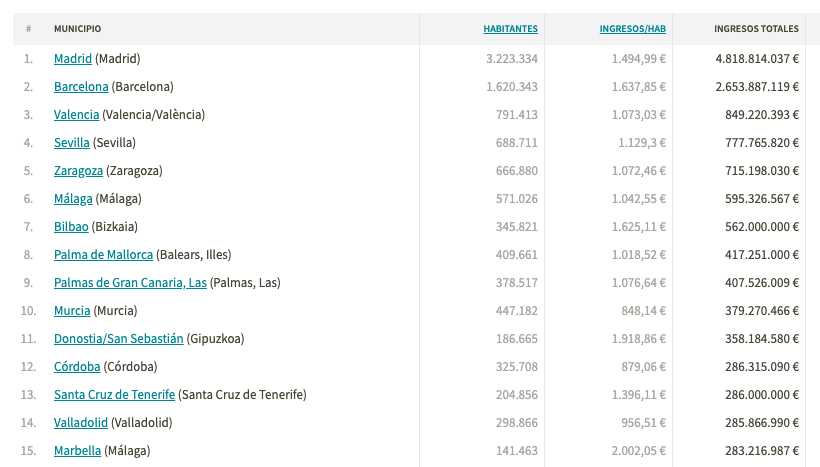
Task: Click the Córdoba link
Action: point(77,367)
